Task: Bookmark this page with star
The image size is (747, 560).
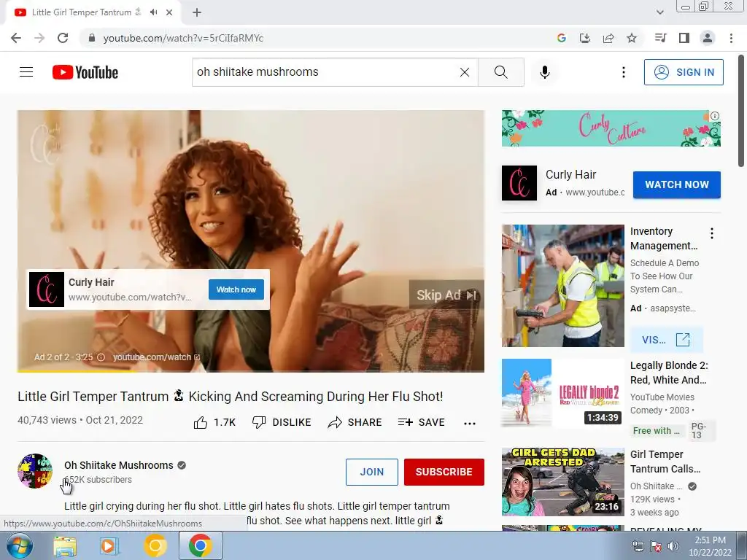Action: (x=632, y=38)
